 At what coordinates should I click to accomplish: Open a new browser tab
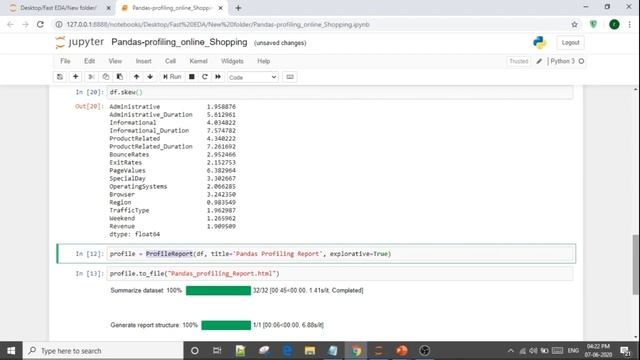(238, 8)
